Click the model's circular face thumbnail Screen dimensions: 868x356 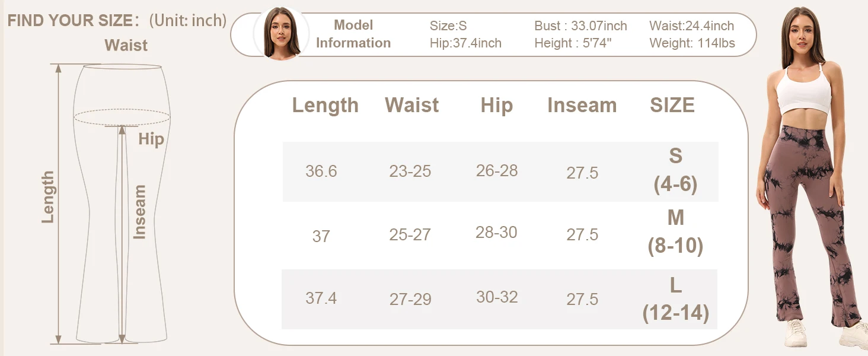pyautogui.click(x=281, y=33)
